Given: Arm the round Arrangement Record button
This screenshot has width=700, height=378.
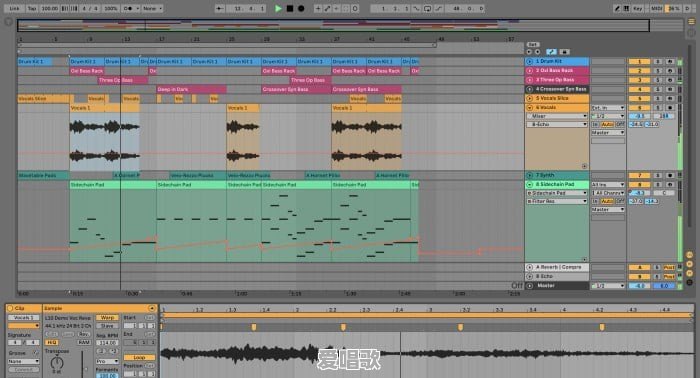Looking at the screenshot, I should pyautogui.click(x=301, y=8).
